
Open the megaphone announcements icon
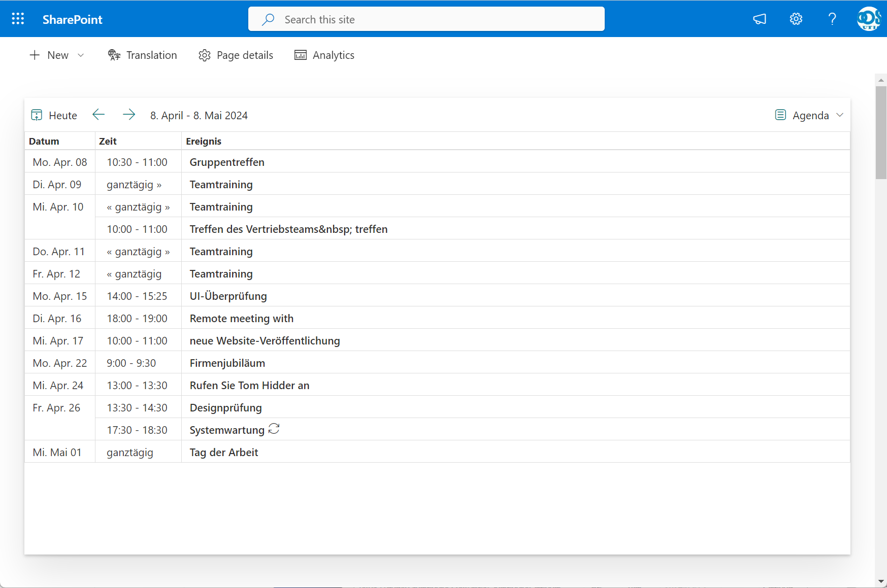(x=760, y=19)
